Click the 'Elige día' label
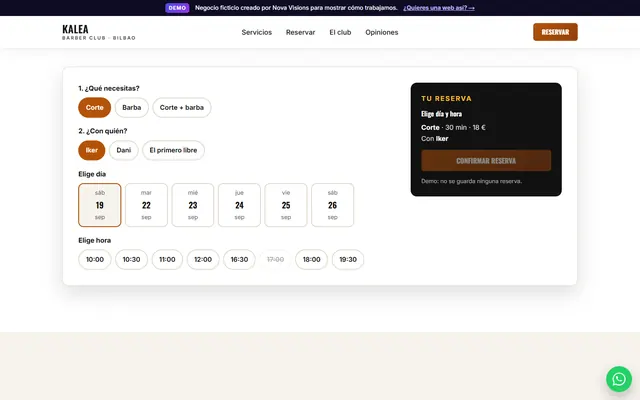 click(x=92, y=174)
